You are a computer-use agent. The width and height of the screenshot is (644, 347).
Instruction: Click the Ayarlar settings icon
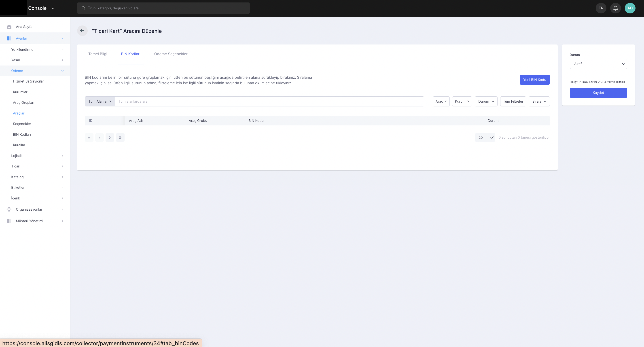(9, 38)
